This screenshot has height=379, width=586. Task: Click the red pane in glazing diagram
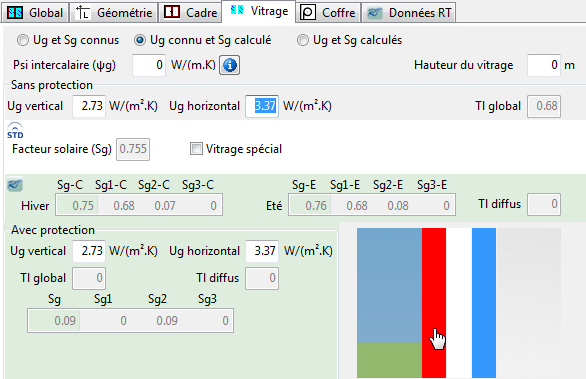pyautogui.click(x=434, y=303)
